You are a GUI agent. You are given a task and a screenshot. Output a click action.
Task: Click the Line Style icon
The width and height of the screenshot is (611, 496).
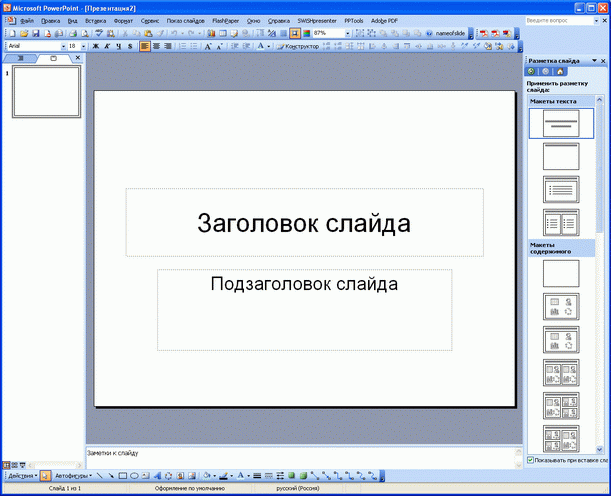(257, 476)
